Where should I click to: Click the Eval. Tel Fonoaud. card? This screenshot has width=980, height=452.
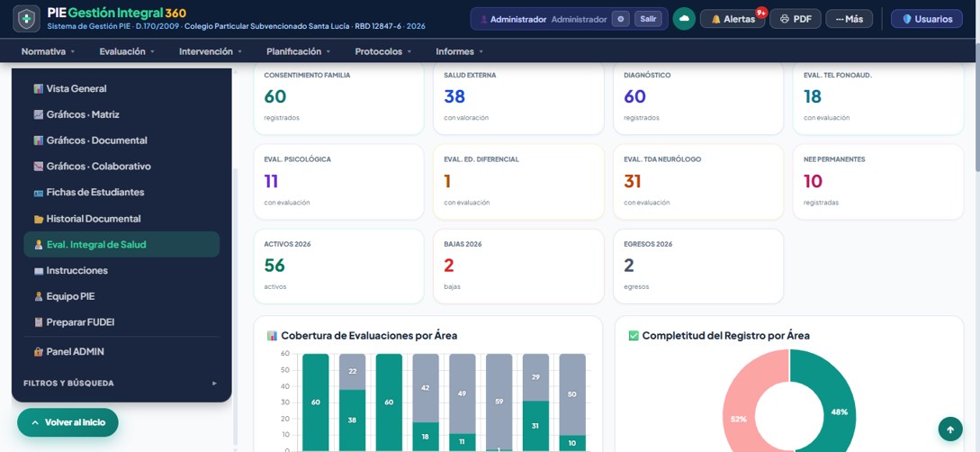(x=878, y=98)
